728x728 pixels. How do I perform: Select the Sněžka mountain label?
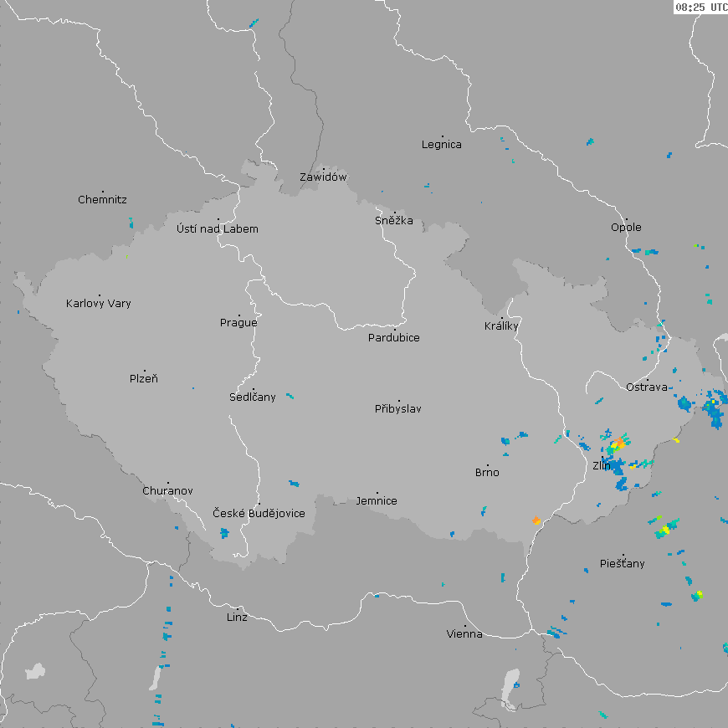(x=393, y=221)
